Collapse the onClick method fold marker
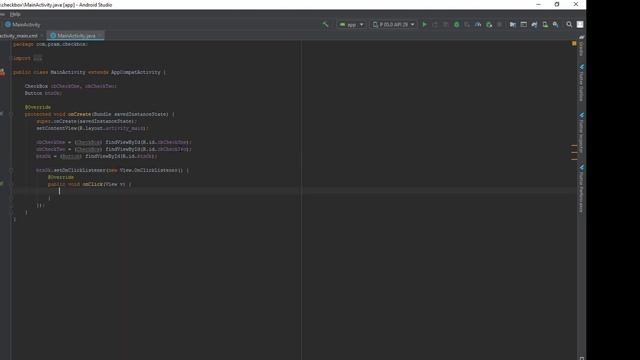The height and width of the screenshot is (360, 640). tap(11, 184)
